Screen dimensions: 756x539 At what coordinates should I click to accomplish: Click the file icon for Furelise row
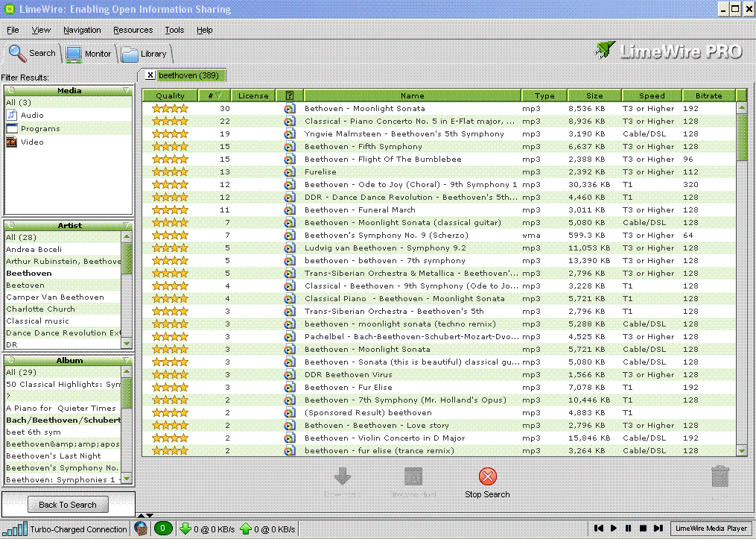(289, 171)
